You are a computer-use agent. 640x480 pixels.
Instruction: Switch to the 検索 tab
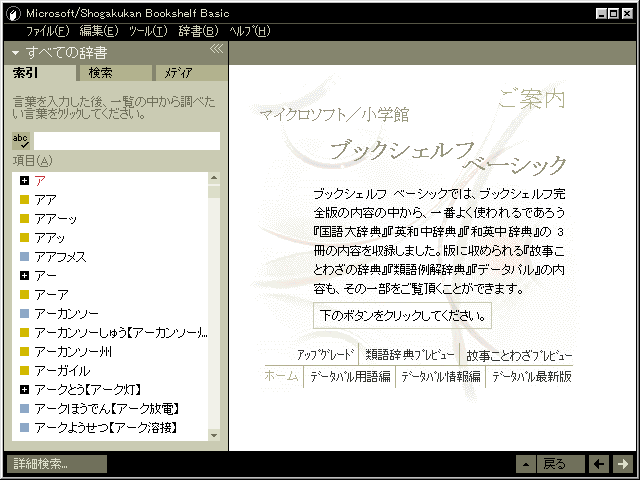(114, 73)
